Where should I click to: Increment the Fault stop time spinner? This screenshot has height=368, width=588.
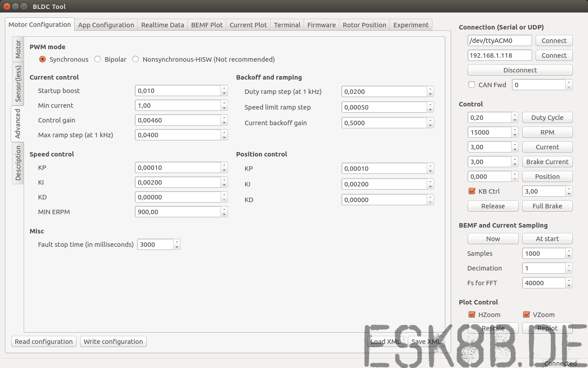point(177,242)
